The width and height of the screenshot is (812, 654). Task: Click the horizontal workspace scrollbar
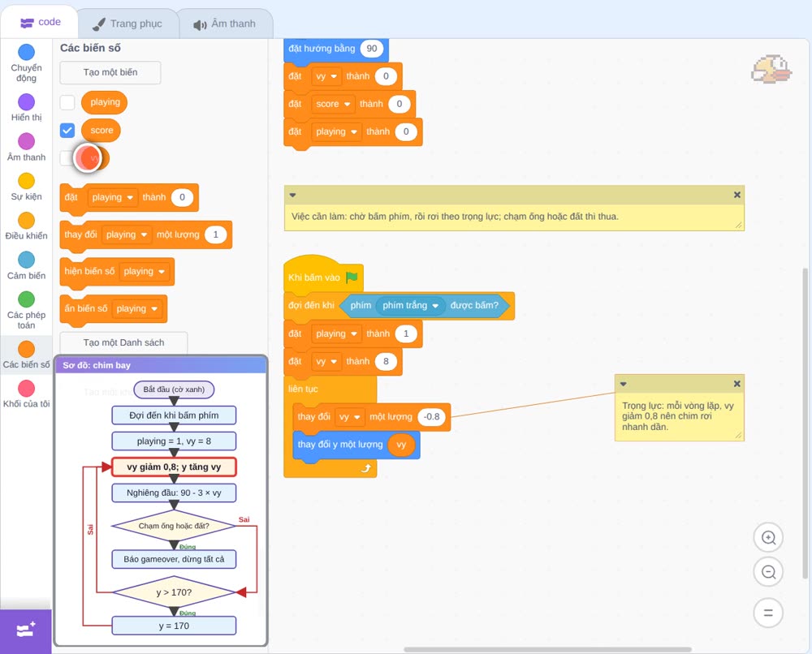point(548,649)
